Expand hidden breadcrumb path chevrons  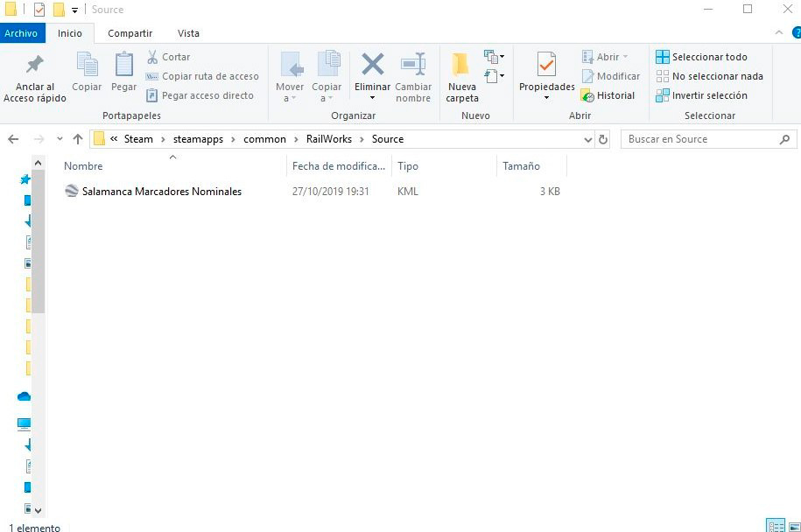click(114, 139)
